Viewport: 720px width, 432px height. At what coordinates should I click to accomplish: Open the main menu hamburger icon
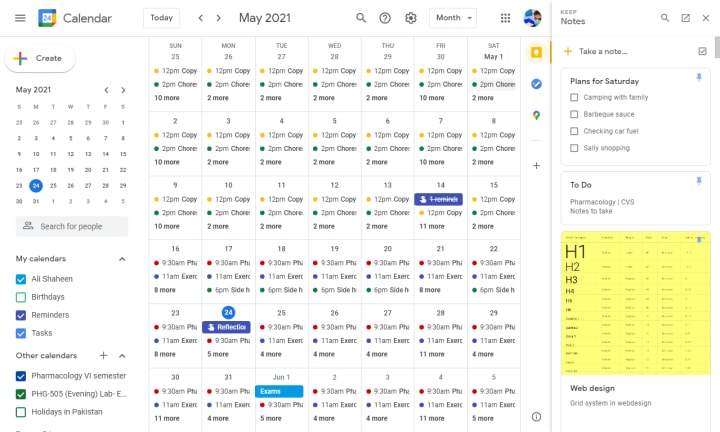(x=20, y=18)
